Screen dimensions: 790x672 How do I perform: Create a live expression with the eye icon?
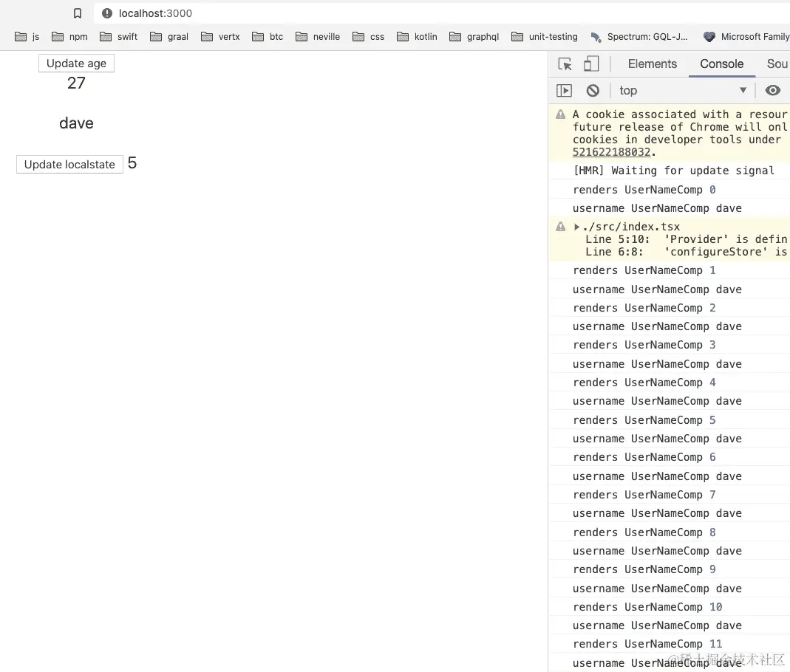773,90
